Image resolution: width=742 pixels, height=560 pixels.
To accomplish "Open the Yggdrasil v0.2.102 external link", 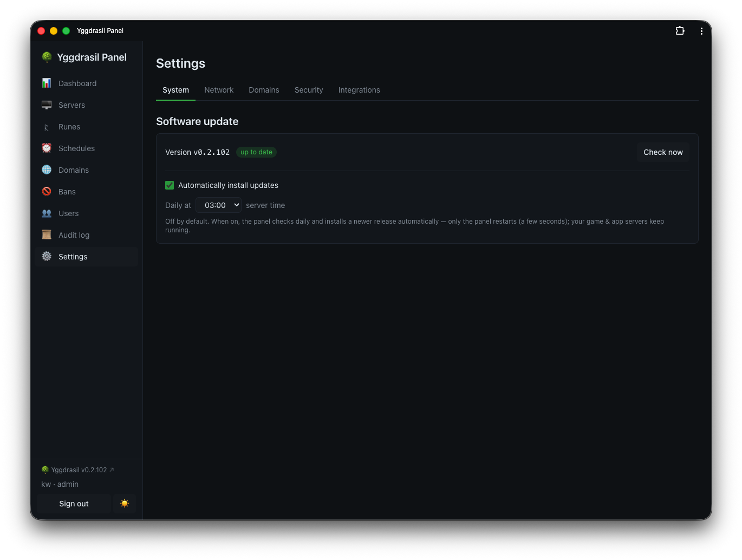I will tap(78, 470).
